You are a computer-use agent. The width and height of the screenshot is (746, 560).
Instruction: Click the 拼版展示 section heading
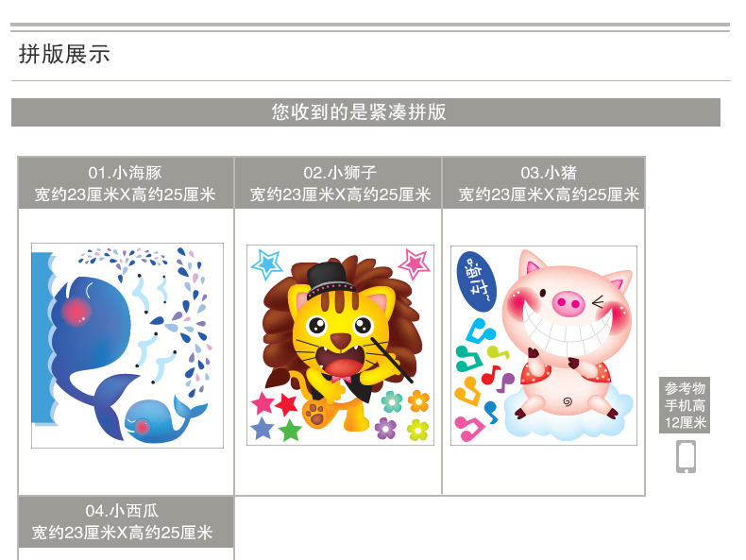click(64, 54)
